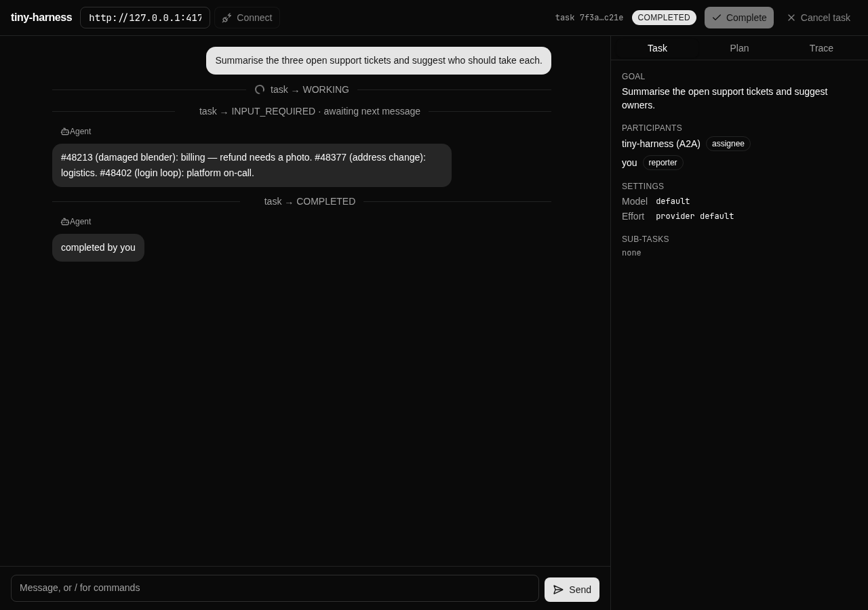Click the 'you' participant name
The width and height of the screenshot is (868, 610).
click(629, 163)
